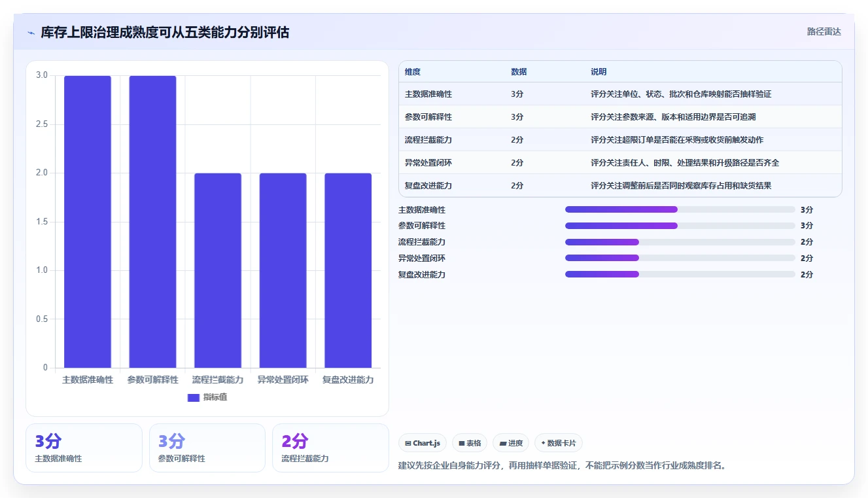Click description 评分关注调整前后是否同时观察库存占用和缺货结果
The image size is (868, 498).
681,186
